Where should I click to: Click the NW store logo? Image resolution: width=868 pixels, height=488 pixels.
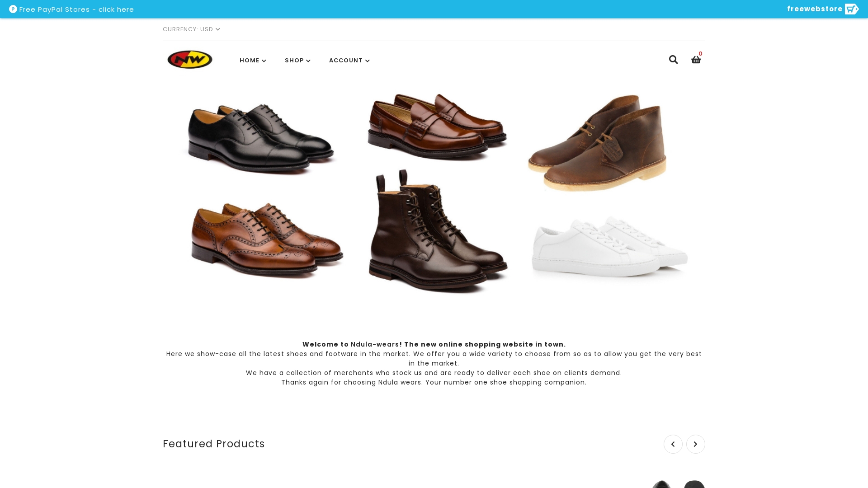tap(190, 59)
